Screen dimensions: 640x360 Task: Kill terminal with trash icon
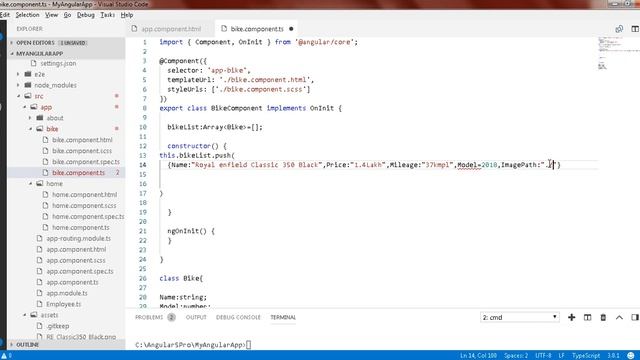pos(603,317)
